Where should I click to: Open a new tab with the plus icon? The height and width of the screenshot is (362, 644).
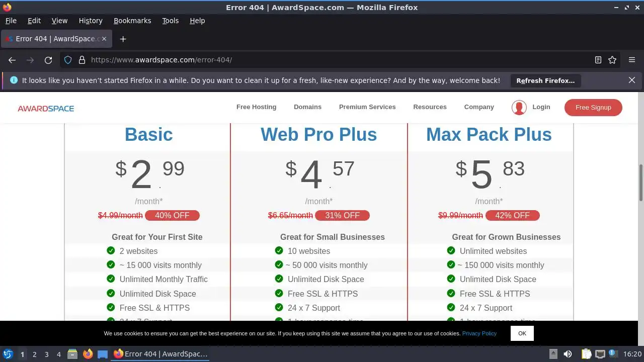(x=123, y=39)
